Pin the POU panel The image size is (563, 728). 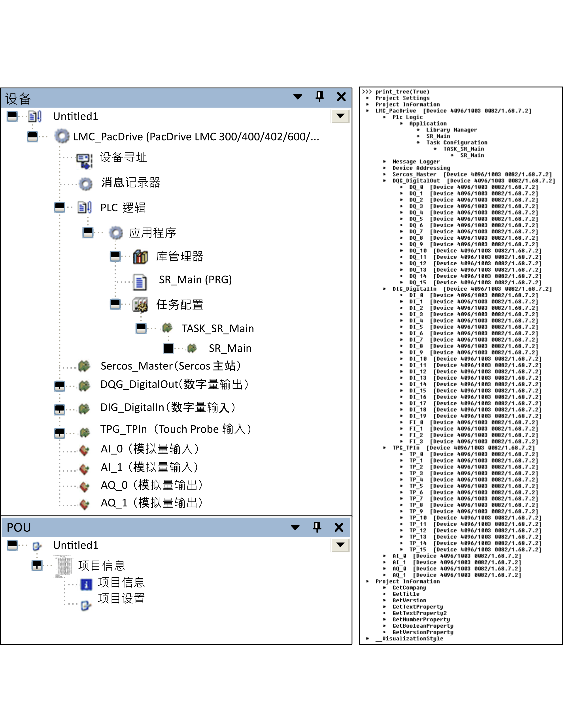317,527
